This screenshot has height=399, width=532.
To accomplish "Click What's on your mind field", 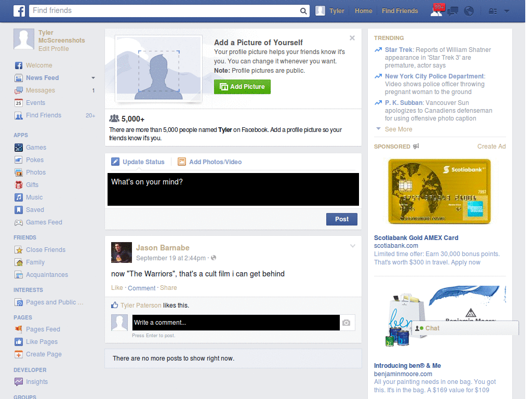I will click(233, 189).
